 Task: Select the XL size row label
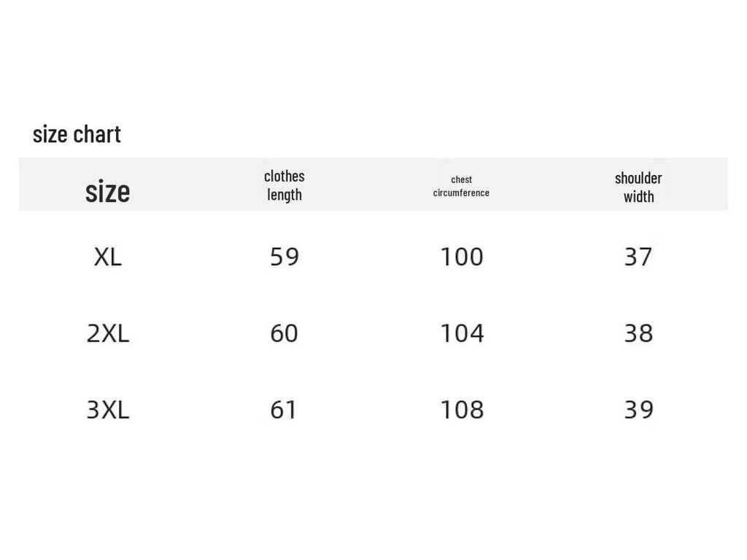pyautogui.click(x=108, y=257)
